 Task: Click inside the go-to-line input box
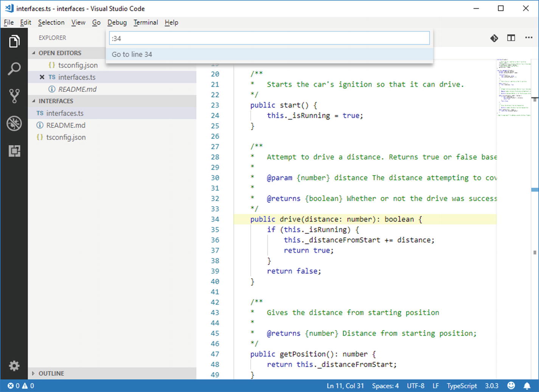(269, 38)
